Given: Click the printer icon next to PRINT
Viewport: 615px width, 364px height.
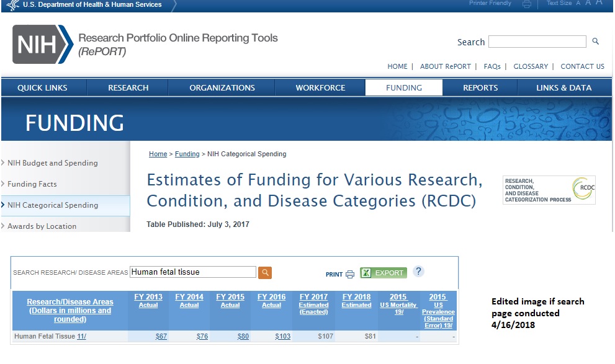Looking at the screenshot, I should 350,274.
